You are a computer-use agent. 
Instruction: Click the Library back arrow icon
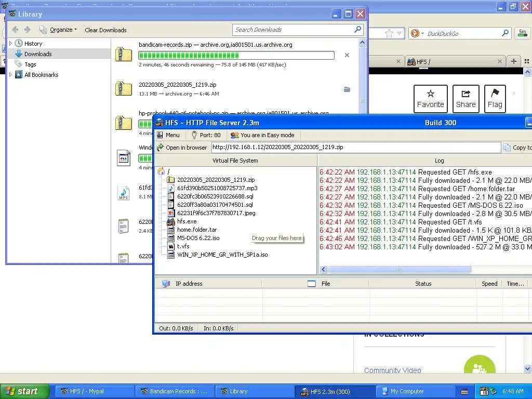click(15, 30)
